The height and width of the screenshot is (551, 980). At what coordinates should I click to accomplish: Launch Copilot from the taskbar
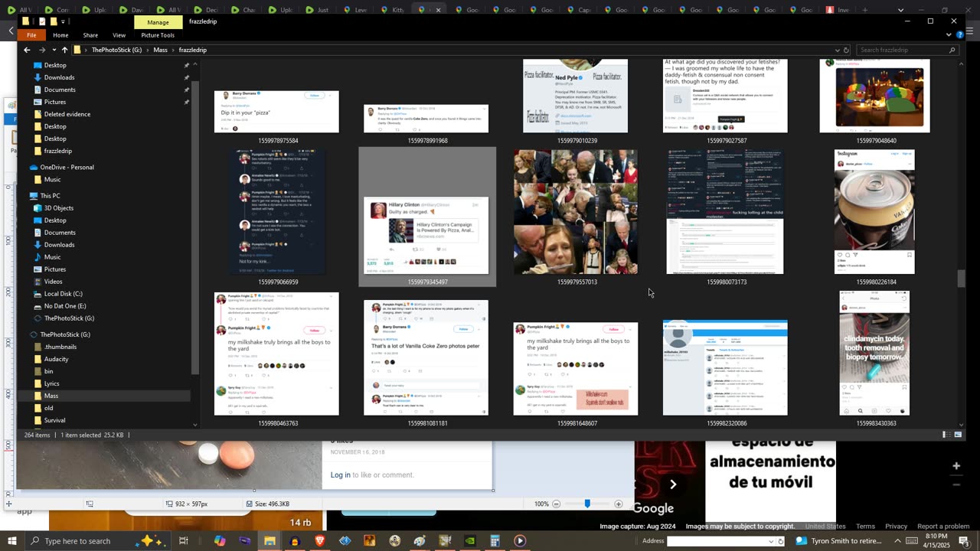coord(220,541)
